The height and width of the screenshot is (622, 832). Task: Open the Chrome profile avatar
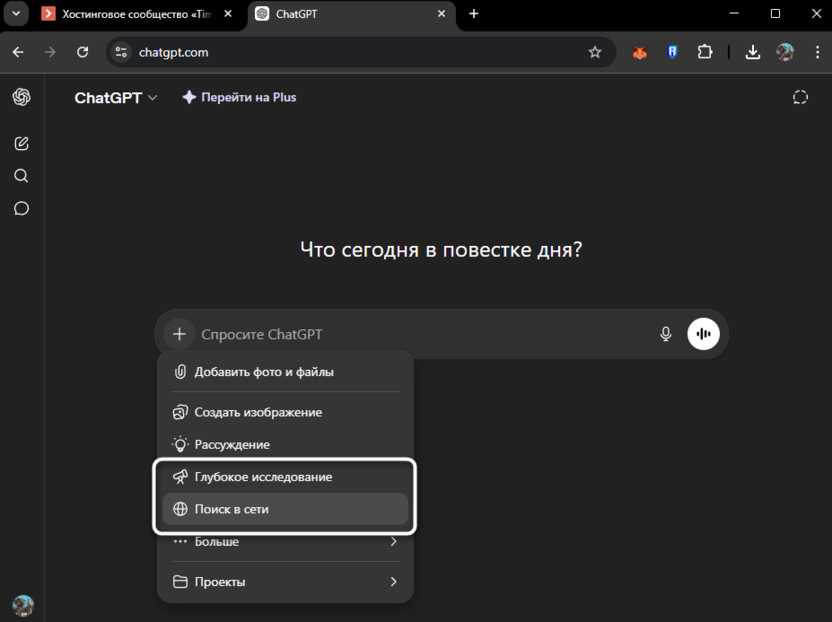point(785,52)
